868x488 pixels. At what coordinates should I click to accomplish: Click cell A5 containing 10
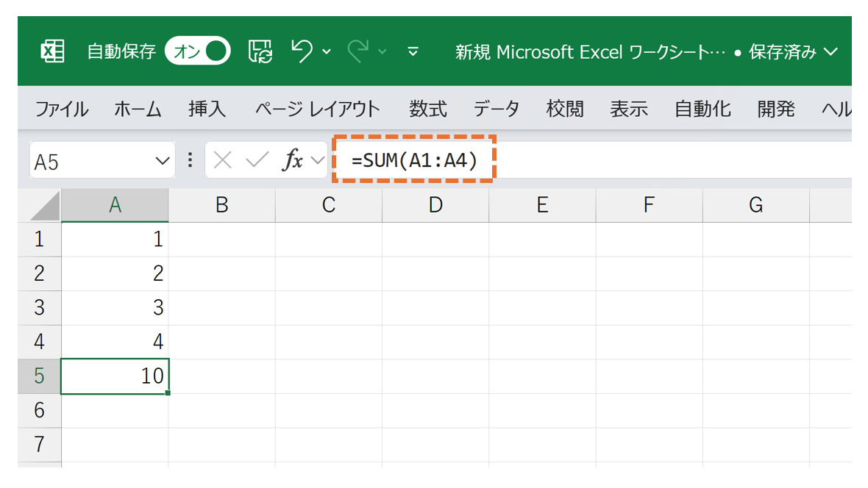click(x=115, y=376)
